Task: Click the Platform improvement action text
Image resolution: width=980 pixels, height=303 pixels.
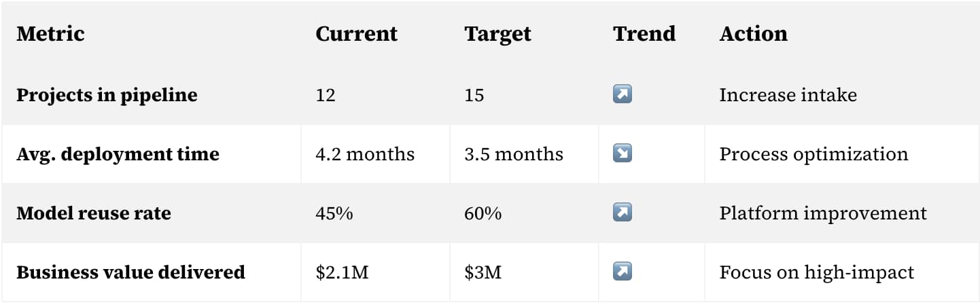Action: pos(823,213)
